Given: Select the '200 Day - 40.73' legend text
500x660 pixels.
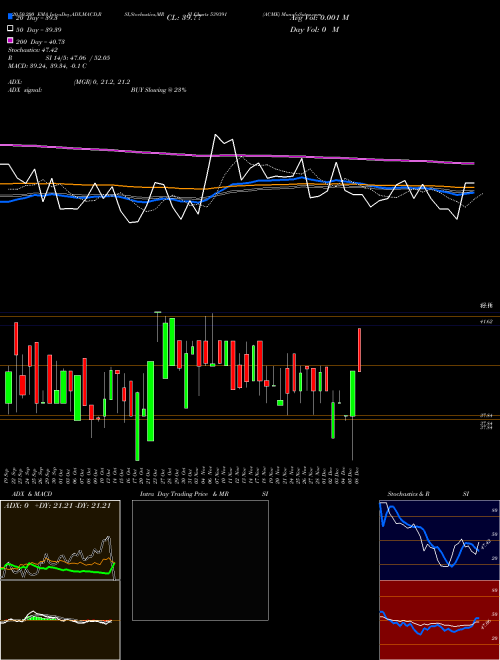Looking at the screenshot, I should click(x=40, y=42).
